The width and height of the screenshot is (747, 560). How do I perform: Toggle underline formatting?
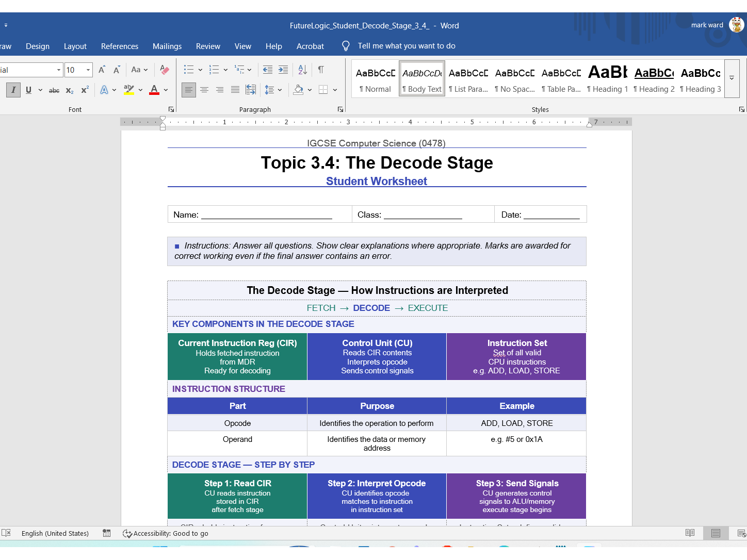pyautogui.click(x=28, y=90)
